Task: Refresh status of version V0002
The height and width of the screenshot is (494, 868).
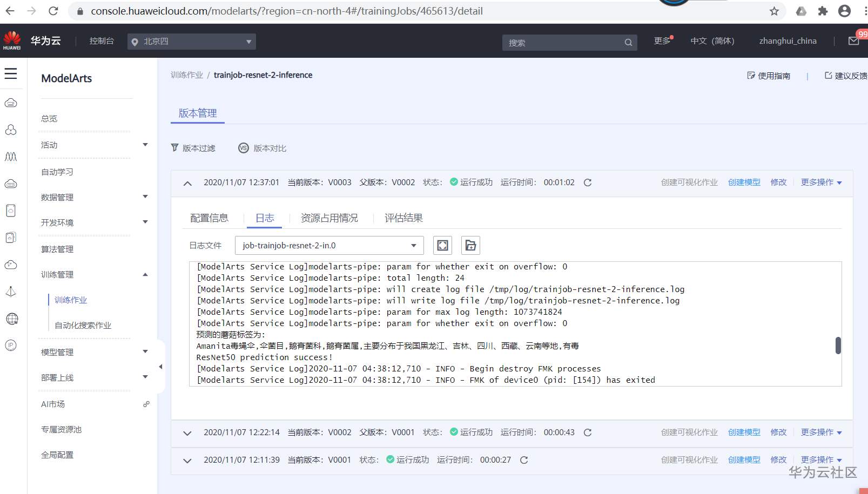Action: tap(588, 432)
